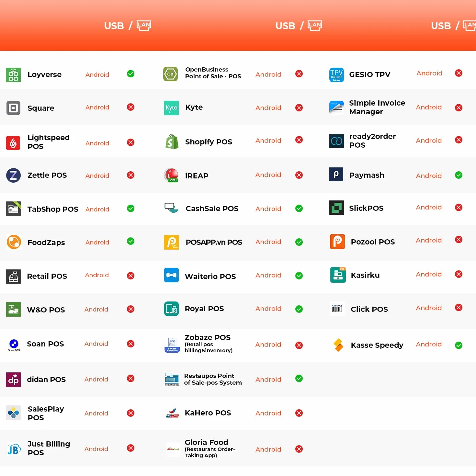Choose the Click POS barcode logo
Screen dimensions: 476x476
[x=337, y=308]
